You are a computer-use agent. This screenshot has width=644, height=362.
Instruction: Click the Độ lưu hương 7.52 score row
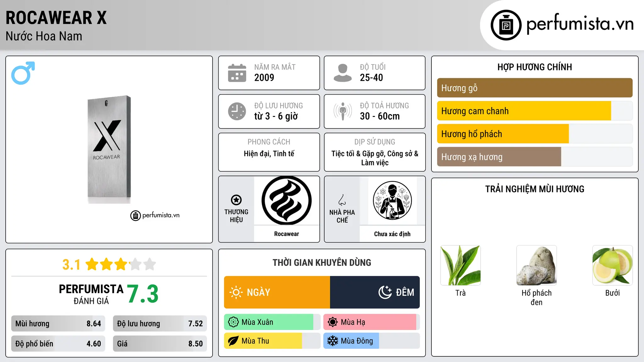[x=160, y=324]
